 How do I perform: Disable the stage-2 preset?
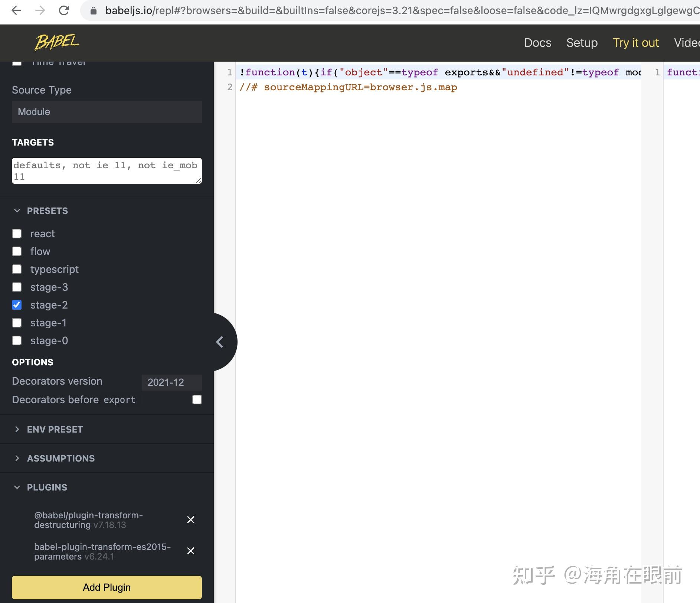point(17,305)
